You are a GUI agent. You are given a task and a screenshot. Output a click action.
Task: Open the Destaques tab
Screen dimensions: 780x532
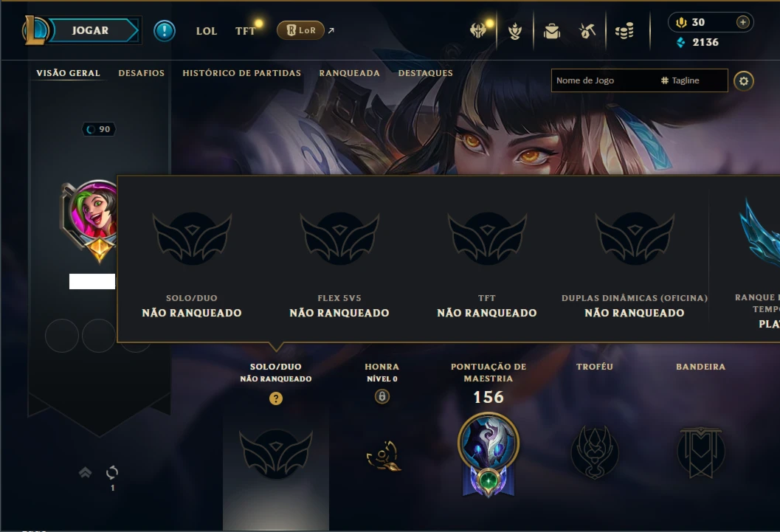(x=425, y=73)
